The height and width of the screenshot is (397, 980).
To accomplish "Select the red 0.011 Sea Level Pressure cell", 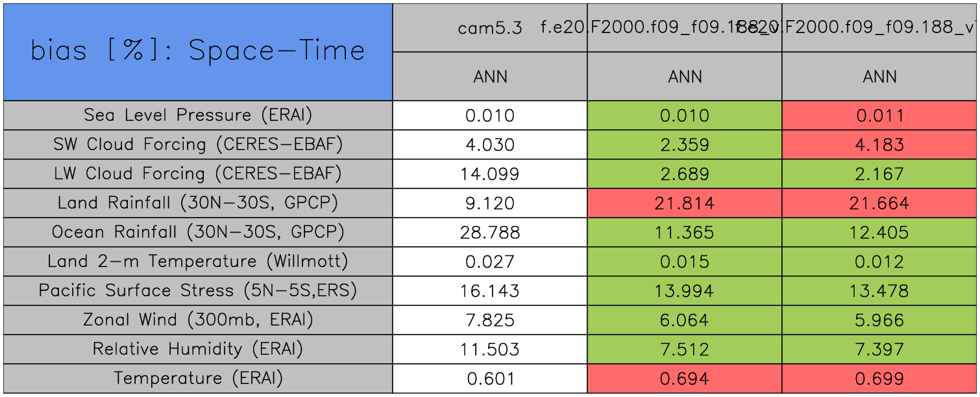I will [x=879, y=116].
